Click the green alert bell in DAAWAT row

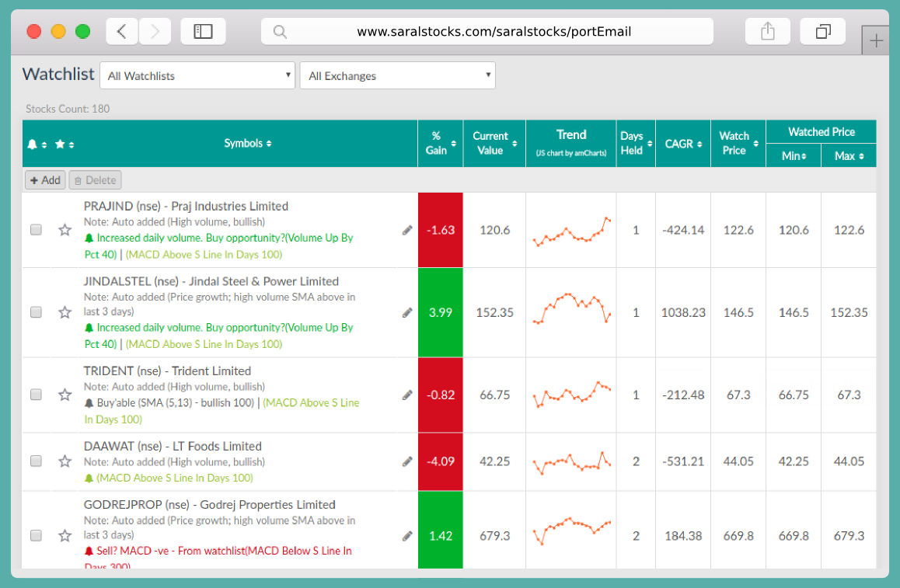tap(89, 478)
